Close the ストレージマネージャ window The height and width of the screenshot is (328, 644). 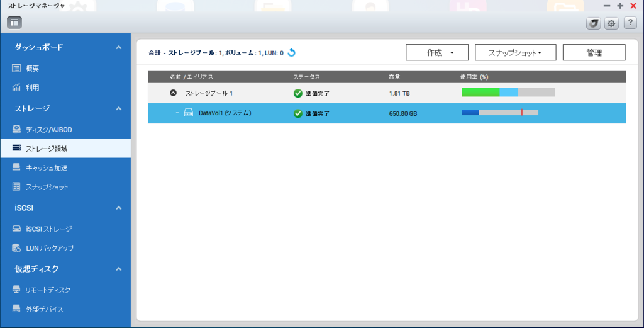[633, 6]
